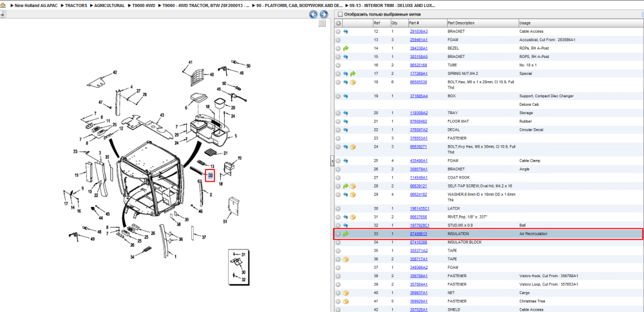Click the pin icon at diagram toolbar left
Screen dimensions: 644x312
tap(3, 14)
